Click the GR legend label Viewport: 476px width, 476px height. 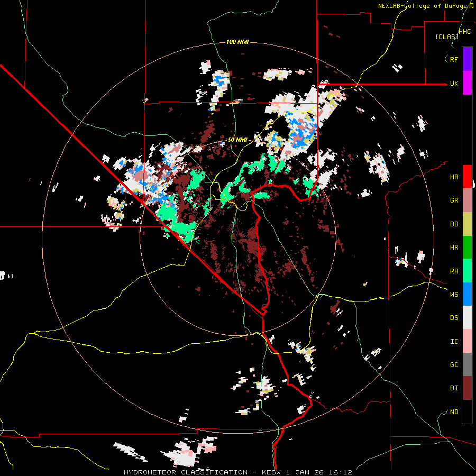pos(454,200)
